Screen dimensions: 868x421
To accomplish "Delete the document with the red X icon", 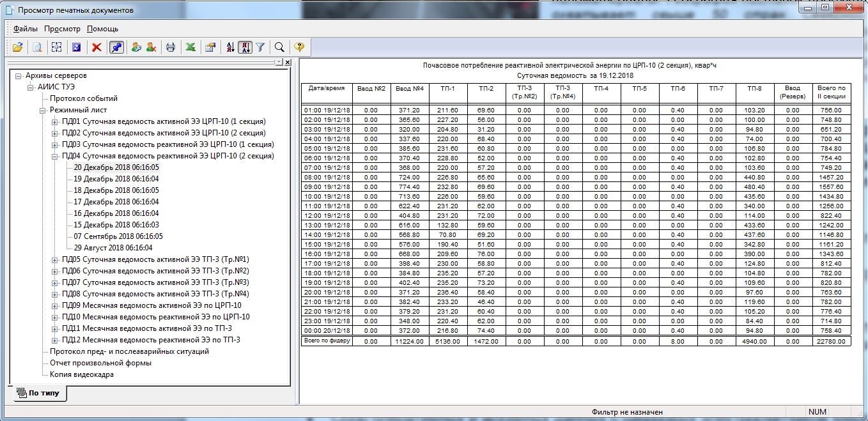I will click(97, 47).
